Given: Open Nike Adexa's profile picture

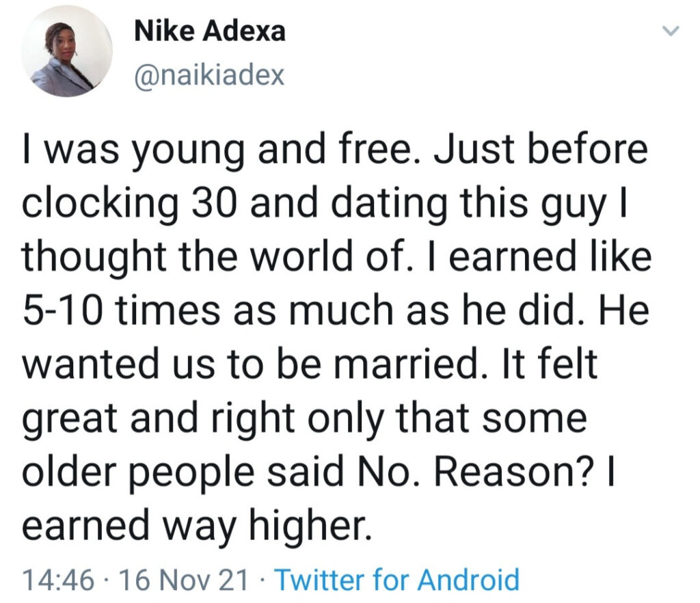Looking at the screenshot, I should [66, 51].
